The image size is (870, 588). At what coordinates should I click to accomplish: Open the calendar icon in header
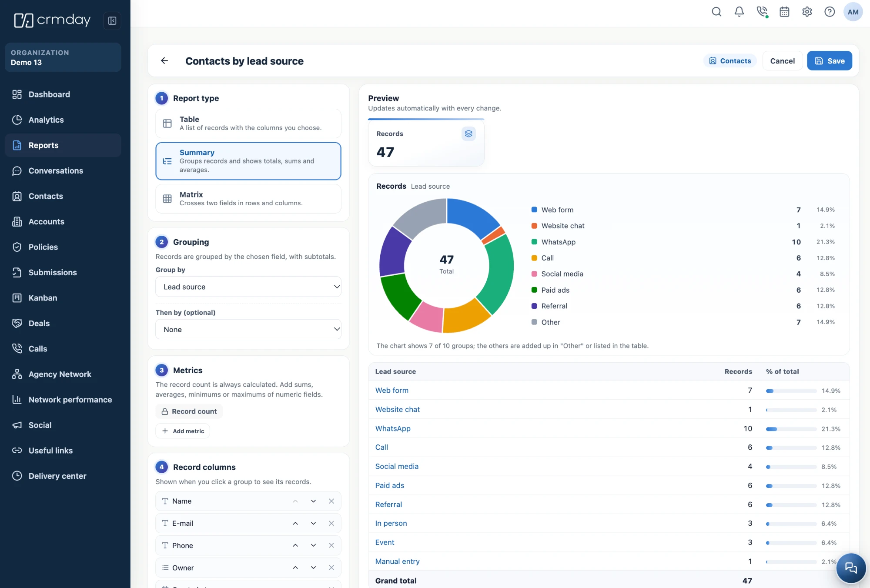coord(784,12)
